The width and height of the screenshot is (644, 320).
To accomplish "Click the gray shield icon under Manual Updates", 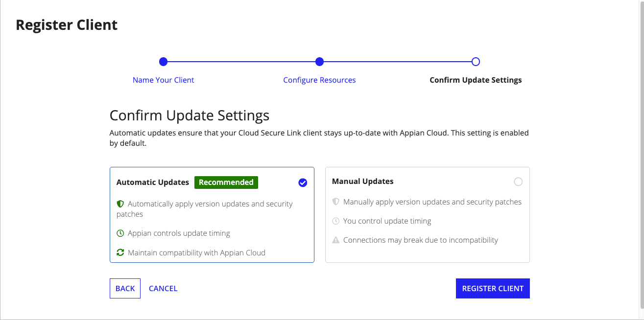I will tap(335, 202).
